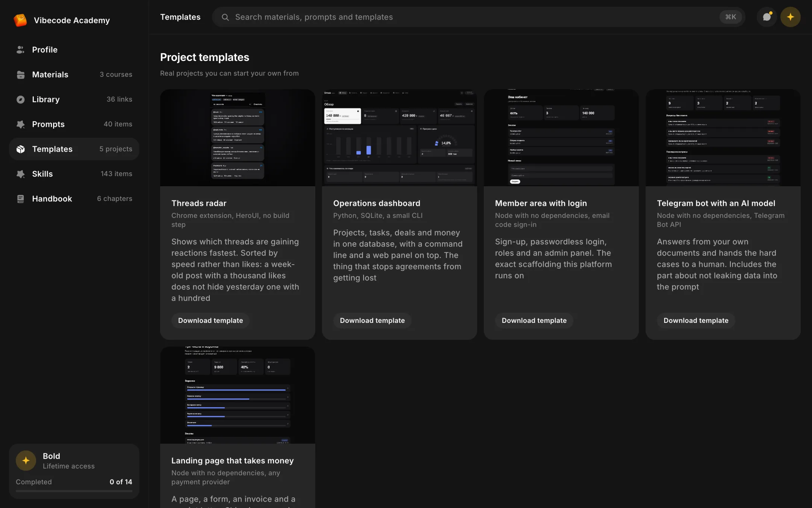
Task: Click Telegram bot with an AI model title
Action: pos(716,203)
